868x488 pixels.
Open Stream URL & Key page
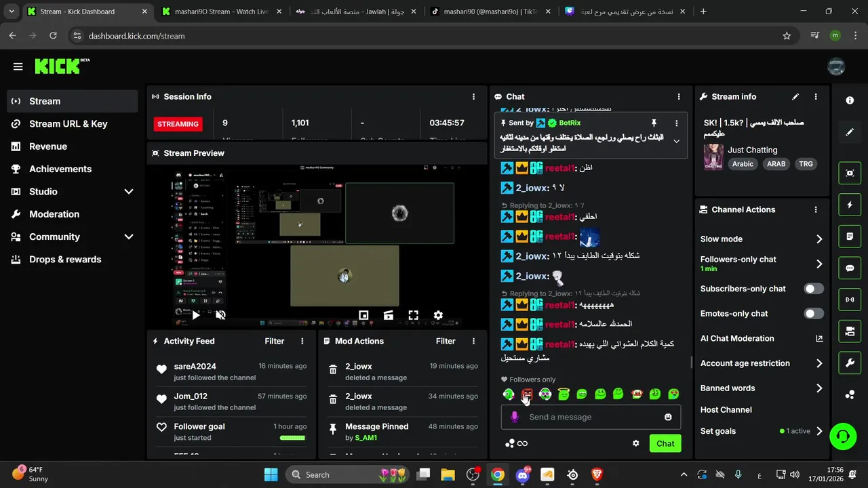click(73, 124)
